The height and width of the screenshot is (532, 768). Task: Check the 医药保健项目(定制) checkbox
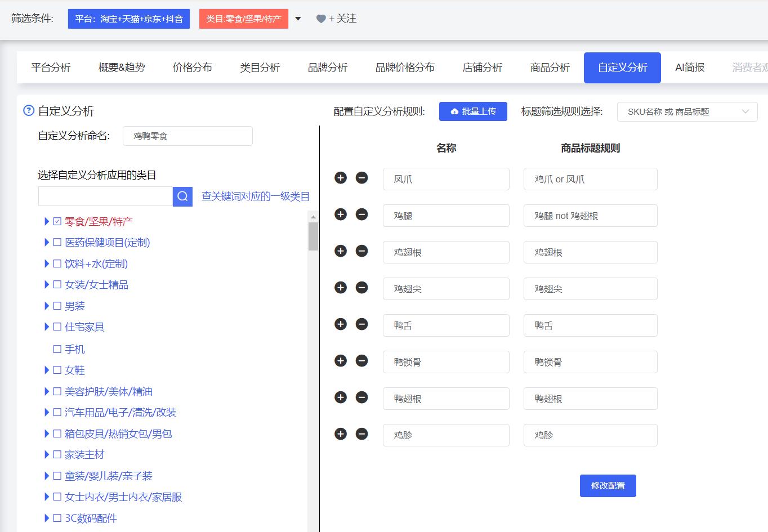tap(57, 243)
